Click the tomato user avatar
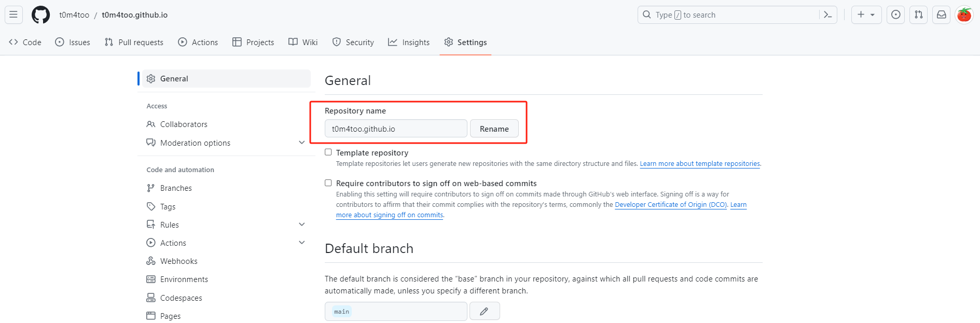This screenshot has width=980, height=323. 964,15
